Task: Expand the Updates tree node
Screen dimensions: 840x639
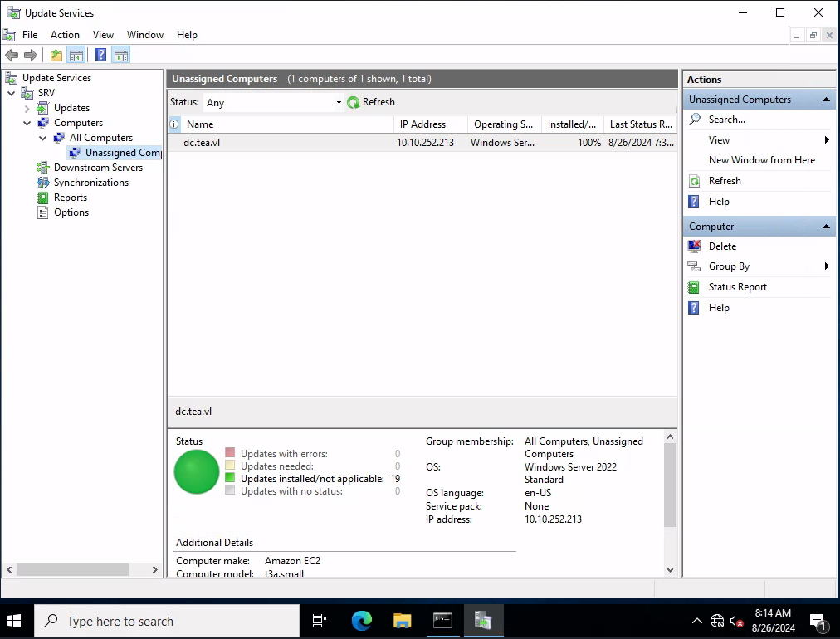Action: click(x=27, y=108)
